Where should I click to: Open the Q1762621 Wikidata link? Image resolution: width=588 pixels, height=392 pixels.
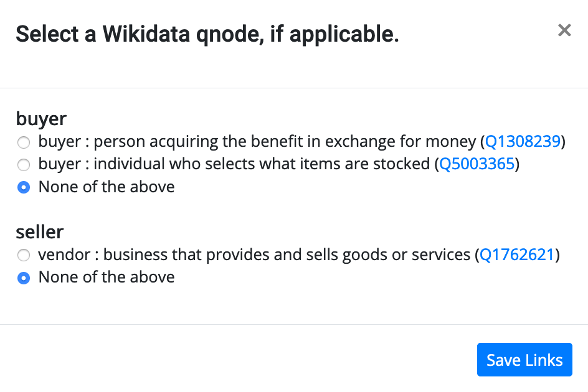click(516, 255)
